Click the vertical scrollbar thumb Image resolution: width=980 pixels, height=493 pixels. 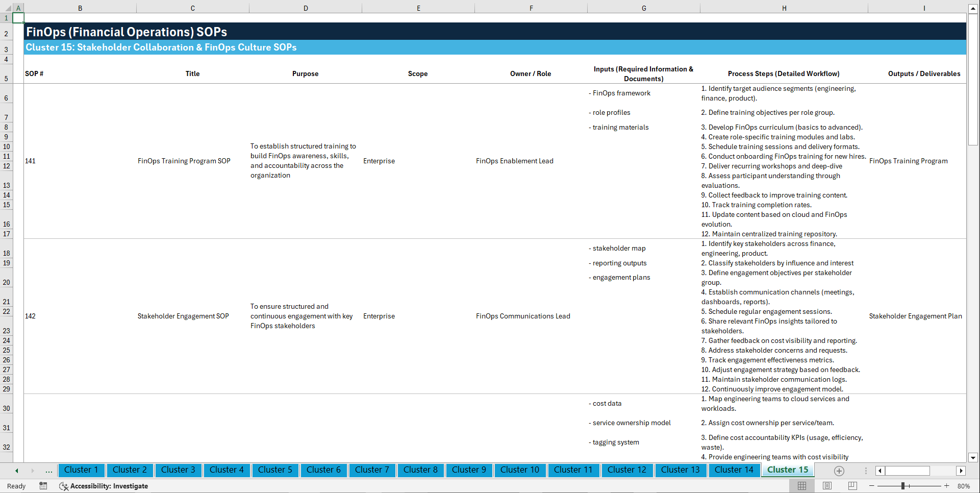[x=973, y=80]
